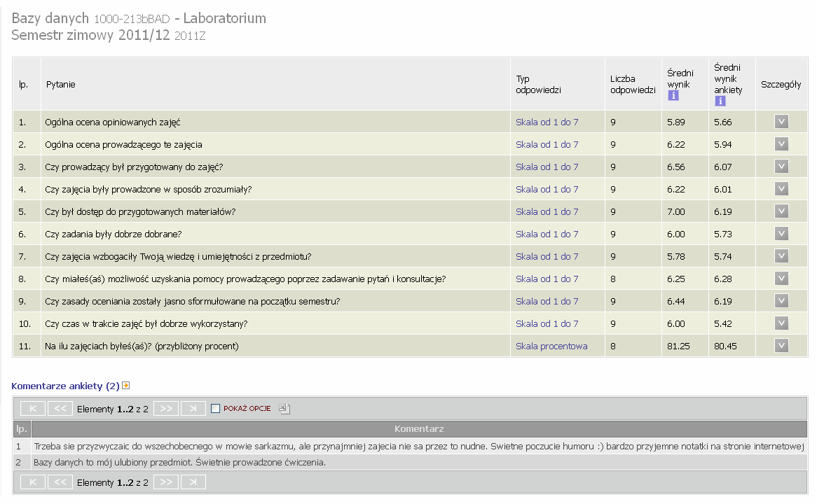
Task: Go to next page in bottom comments pager
Action: (x=166, y=483)
